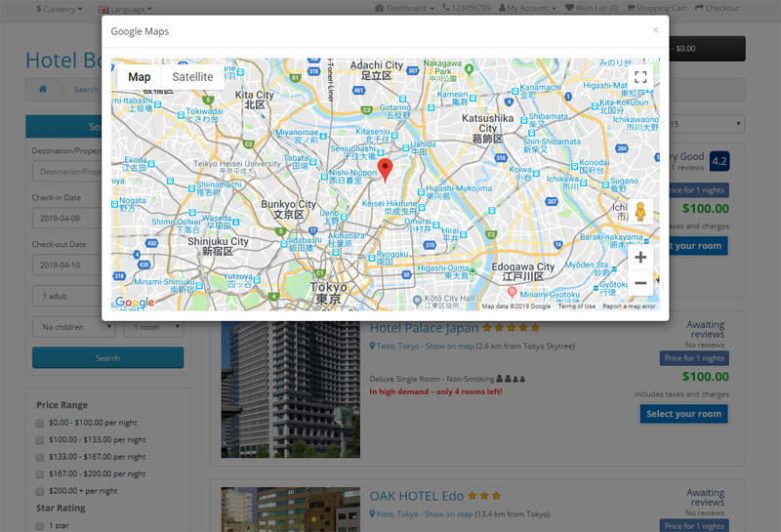The width and height of the screenshot is (781, 532).
Task: Zoom out on the map
Action: click(x=640, y=283)
